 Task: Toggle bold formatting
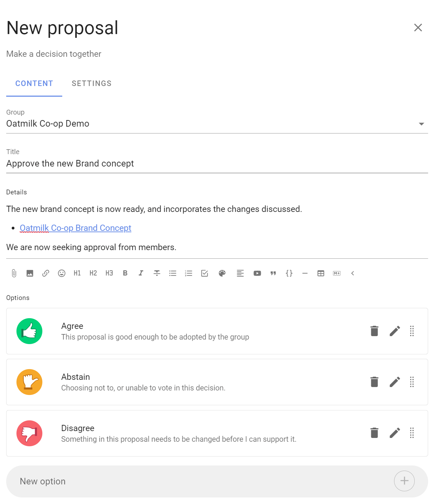(x=125, y=273)
